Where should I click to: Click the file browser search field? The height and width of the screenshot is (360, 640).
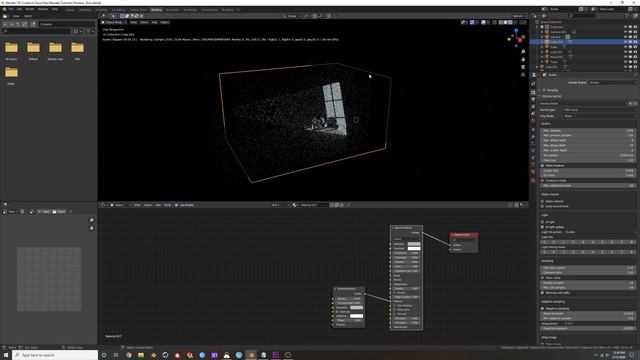pos(37,31)
